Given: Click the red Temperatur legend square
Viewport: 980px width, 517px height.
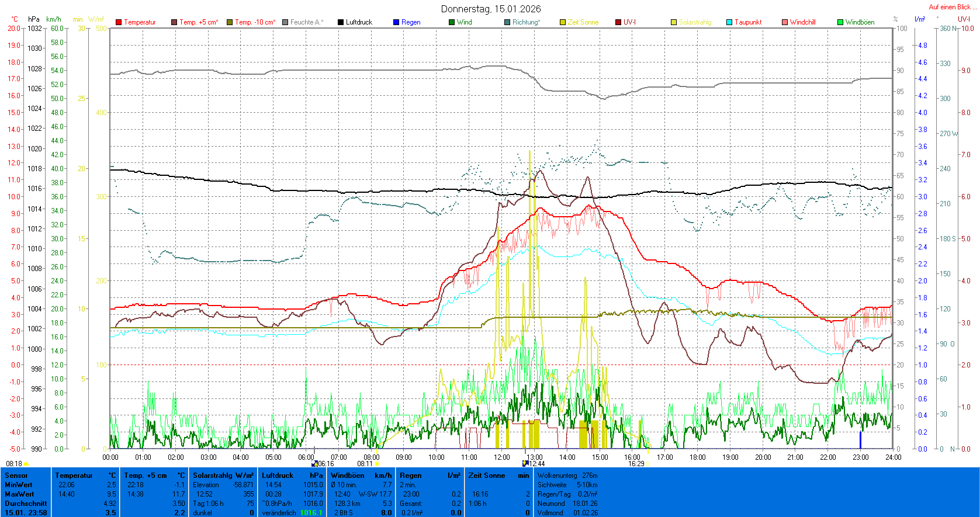Looking at the screenshot, I should tap(119, 22).
